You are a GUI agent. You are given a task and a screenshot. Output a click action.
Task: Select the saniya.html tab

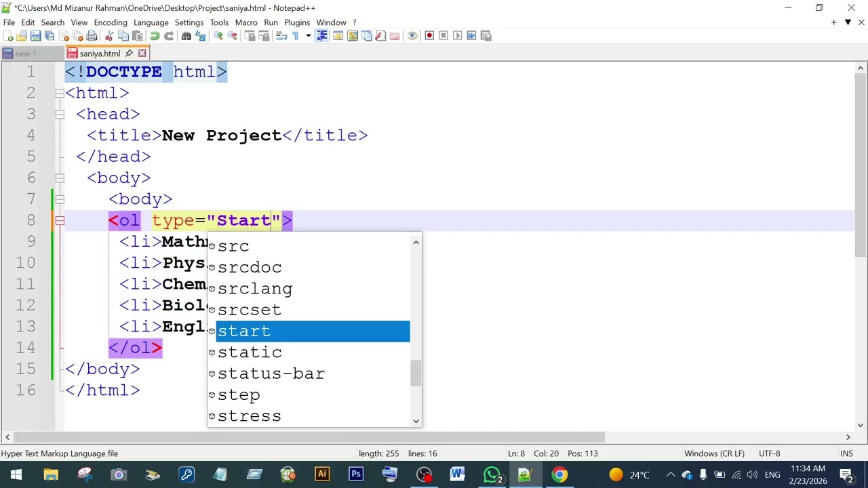pos(100,54)
